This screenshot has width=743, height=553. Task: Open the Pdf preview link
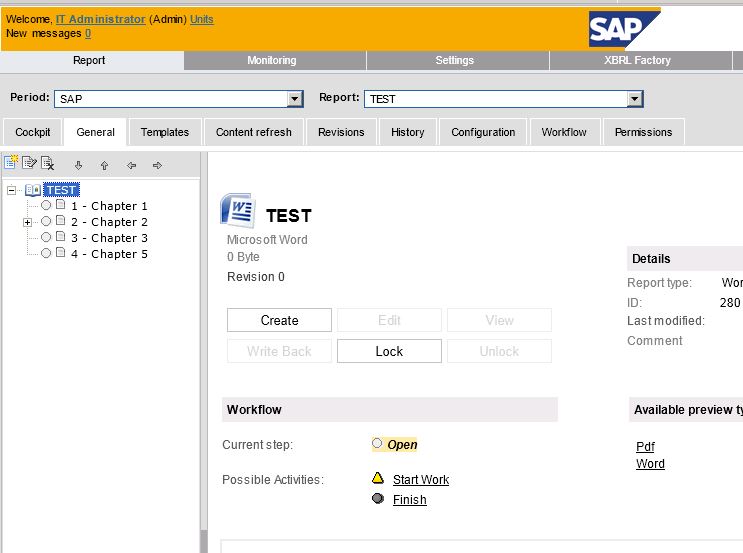[x=645, y=447]
